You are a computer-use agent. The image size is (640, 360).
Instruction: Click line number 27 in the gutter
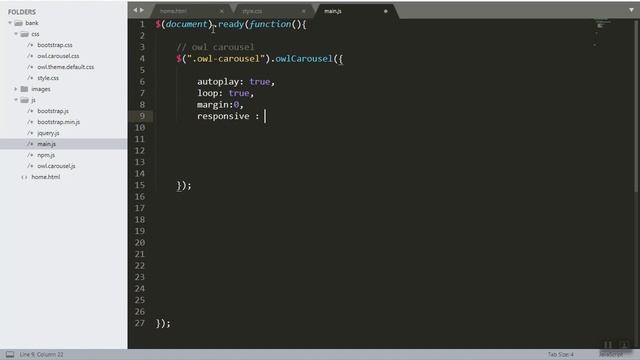pyautogui.click(x=140, y=323)
